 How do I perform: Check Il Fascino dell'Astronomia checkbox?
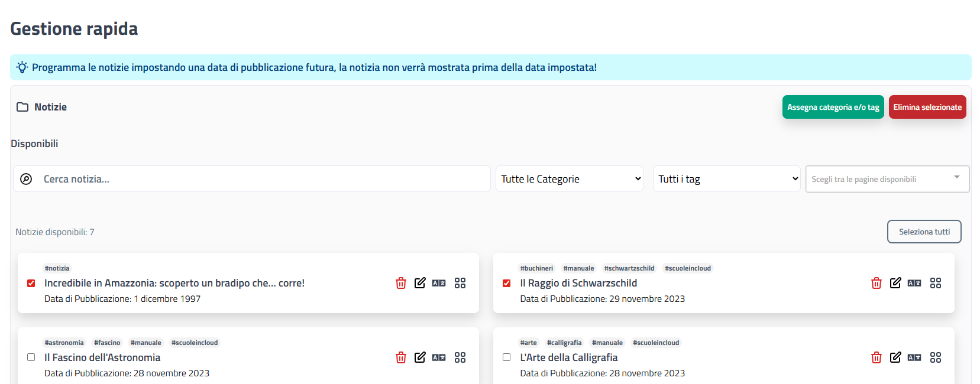tap(31, 357)
